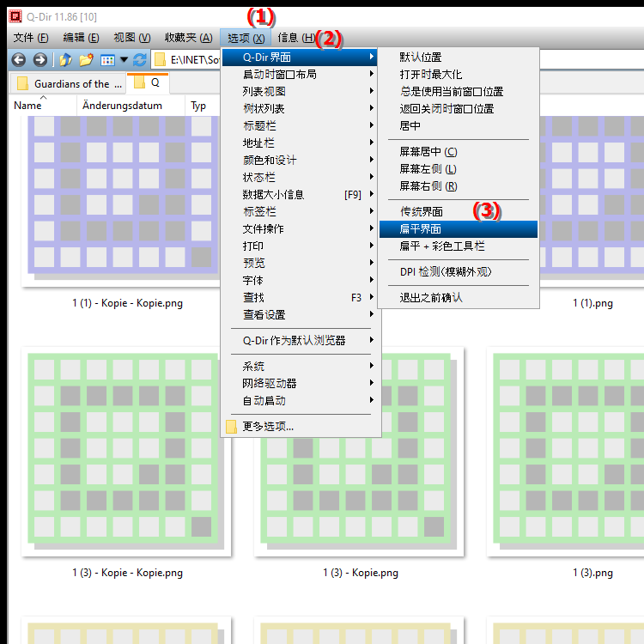
Task: Choose 默认位置 in the submenu
Action: pos(459,57)
